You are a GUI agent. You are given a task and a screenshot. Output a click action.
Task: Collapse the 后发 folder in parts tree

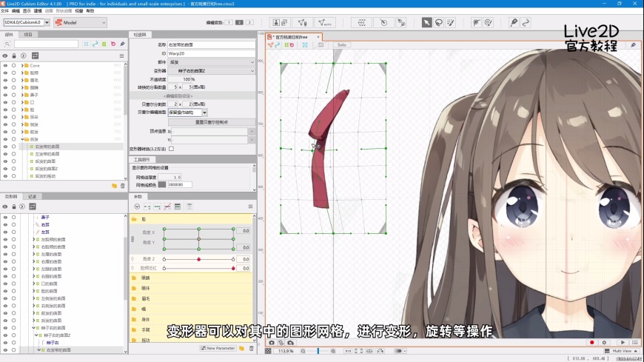coord(22,139)
